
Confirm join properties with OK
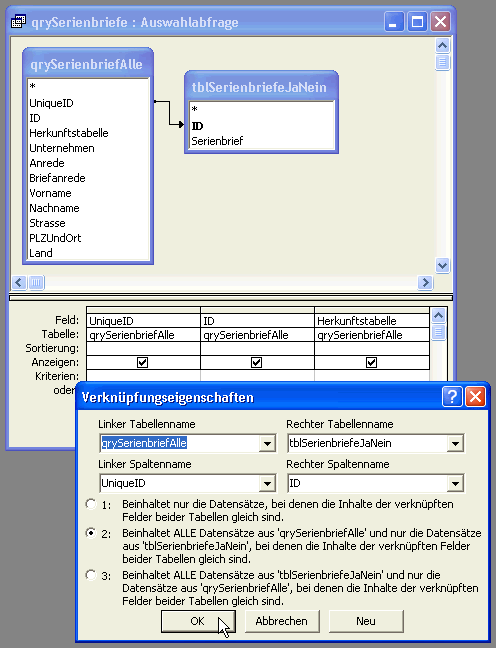(x=198, y=621)
